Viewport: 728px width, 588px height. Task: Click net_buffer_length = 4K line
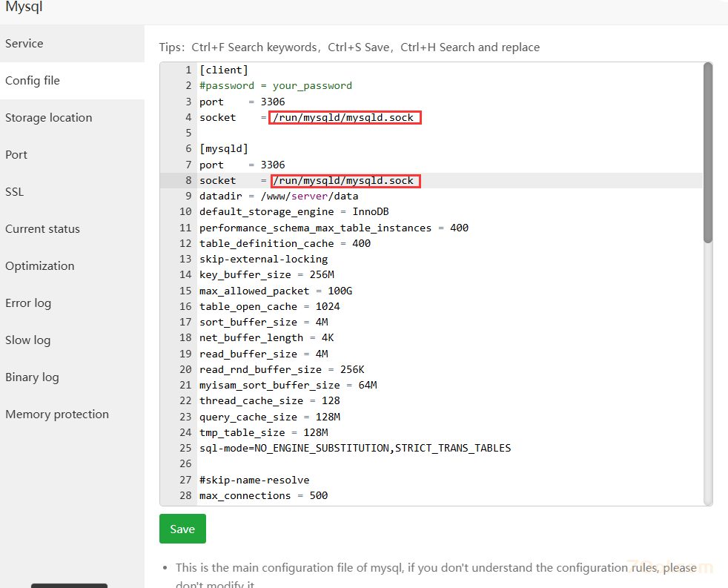point(267,338)
